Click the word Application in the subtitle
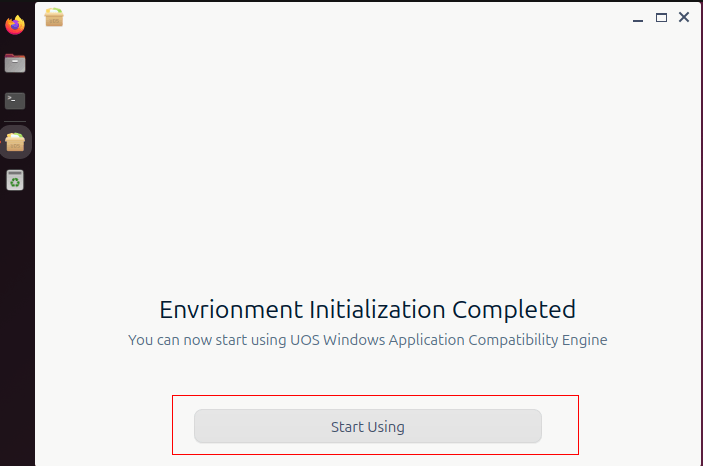The image size is (703, 466). (426, 340)
